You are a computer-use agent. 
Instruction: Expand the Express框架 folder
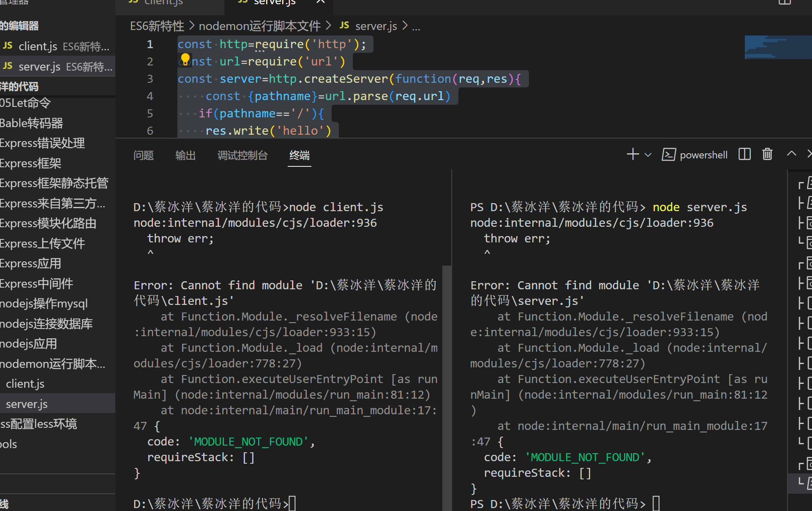[x=57, y=163]
